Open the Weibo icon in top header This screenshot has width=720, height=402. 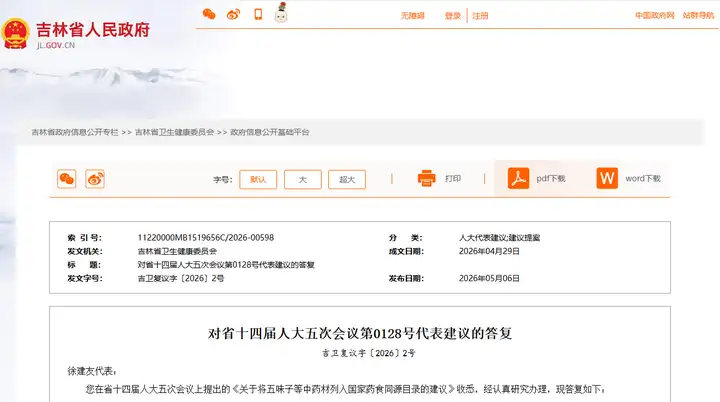point(233,14)
